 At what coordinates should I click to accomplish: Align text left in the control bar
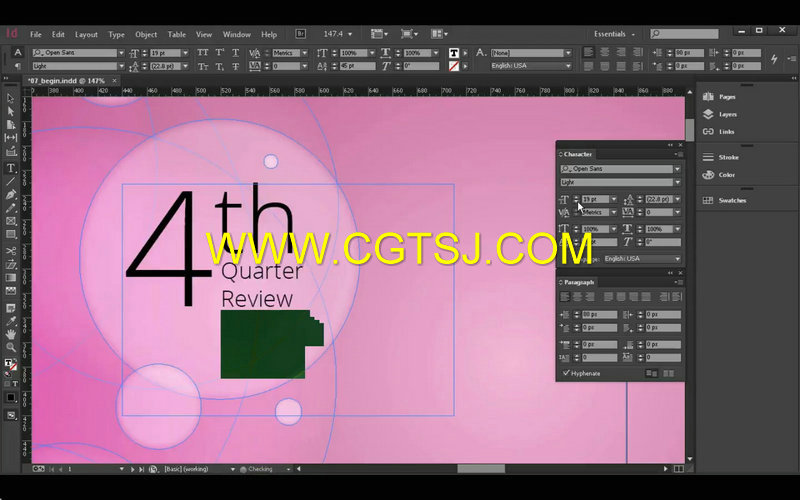(x=588, y=52)
